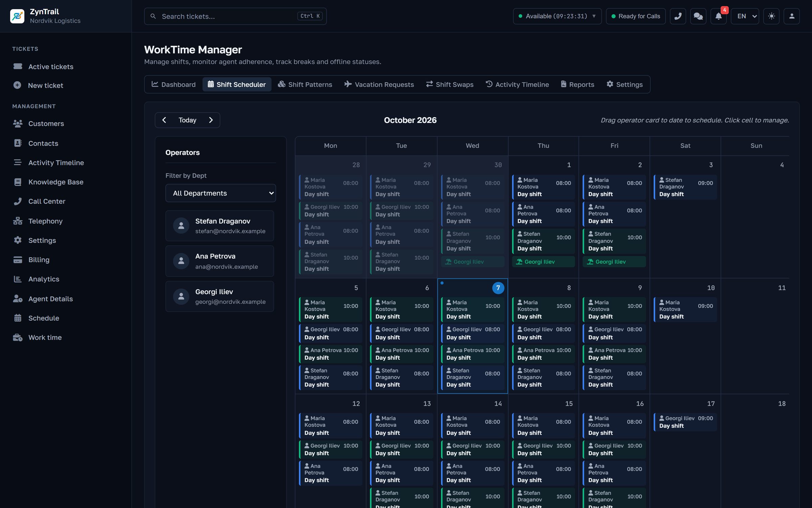Open Georgi Iliev 08:00 shift on Monday 5
Image resolution: width=812 pixels, height=508 pixels.
tap(331, 333)
